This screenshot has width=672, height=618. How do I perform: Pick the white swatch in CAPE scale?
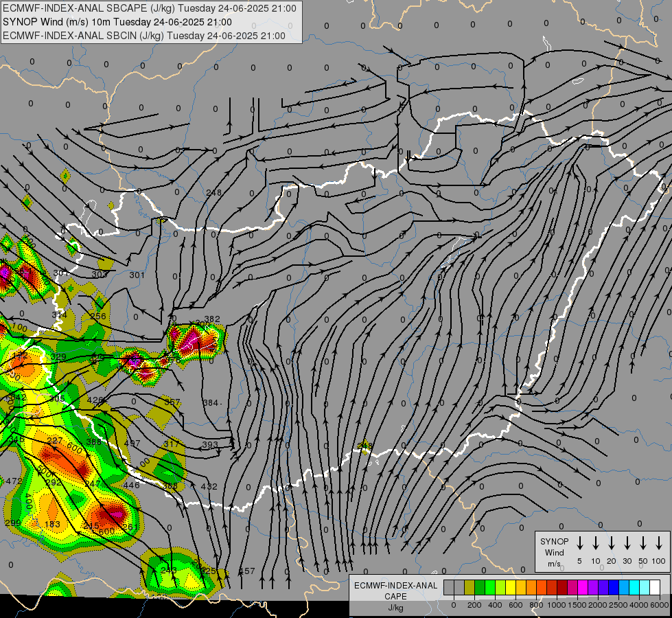point(655,587)
